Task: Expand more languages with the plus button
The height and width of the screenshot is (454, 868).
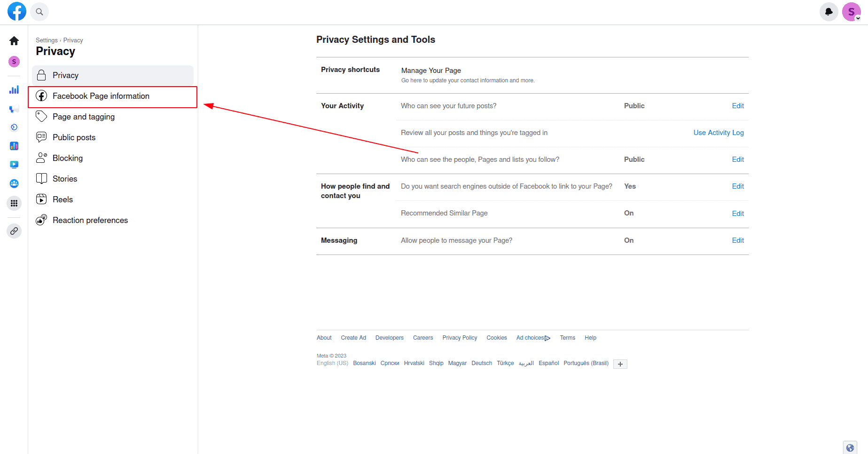Action: [620, 364]
